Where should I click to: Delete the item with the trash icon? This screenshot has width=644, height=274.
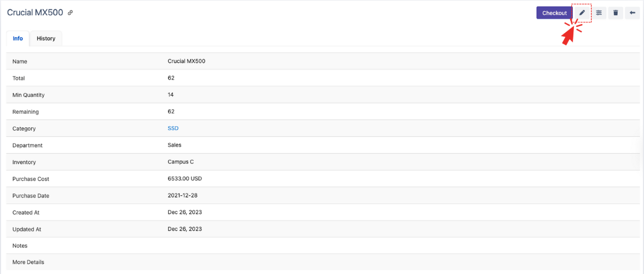(616, 13)
